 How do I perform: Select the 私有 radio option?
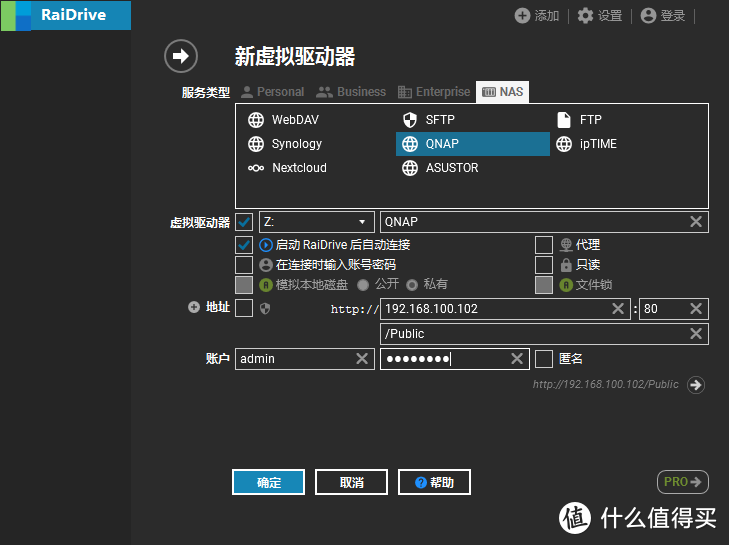click(x=412, y=285)
